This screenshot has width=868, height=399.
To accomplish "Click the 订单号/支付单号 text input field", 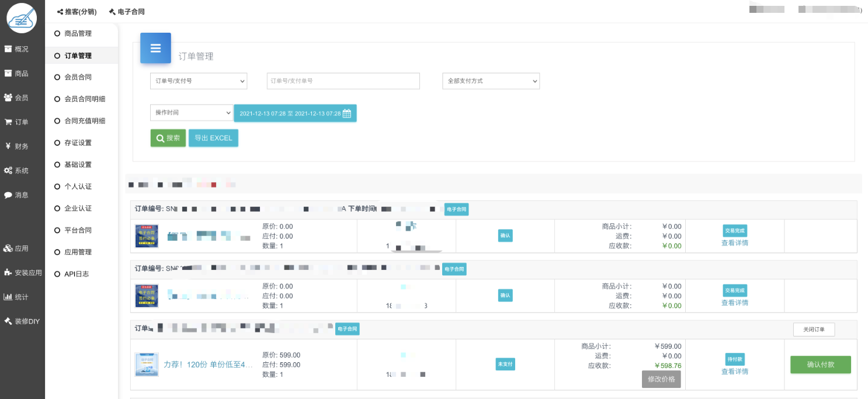I will (x=343, y=81).
